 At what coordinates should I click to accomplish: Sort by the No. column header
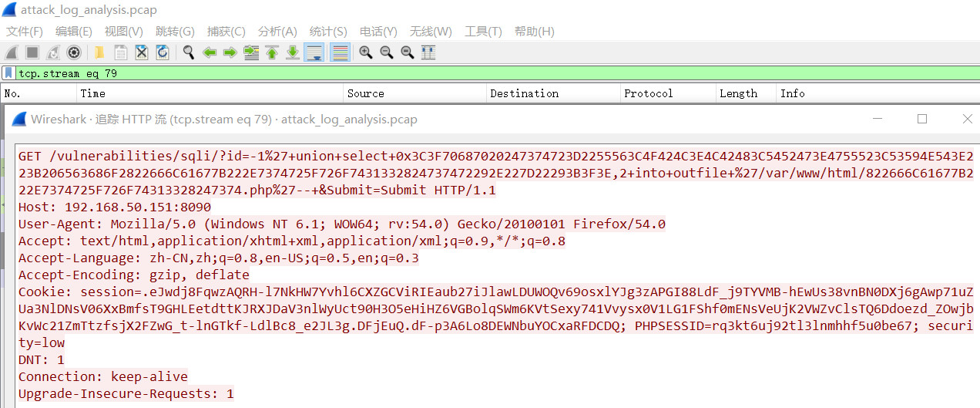click(x=39, y=93)
